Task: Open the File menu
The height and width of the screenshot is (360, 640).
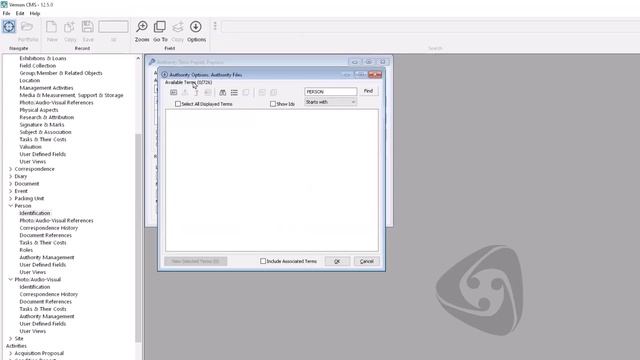Action: pos(7,13)
